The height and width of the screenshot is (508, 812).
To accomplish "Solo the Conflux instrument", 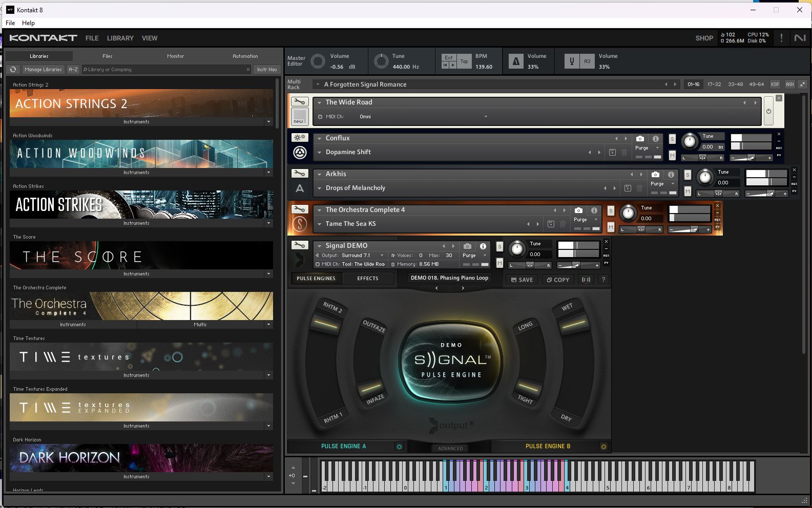I will pyautogui.click(x=672, y=139).
